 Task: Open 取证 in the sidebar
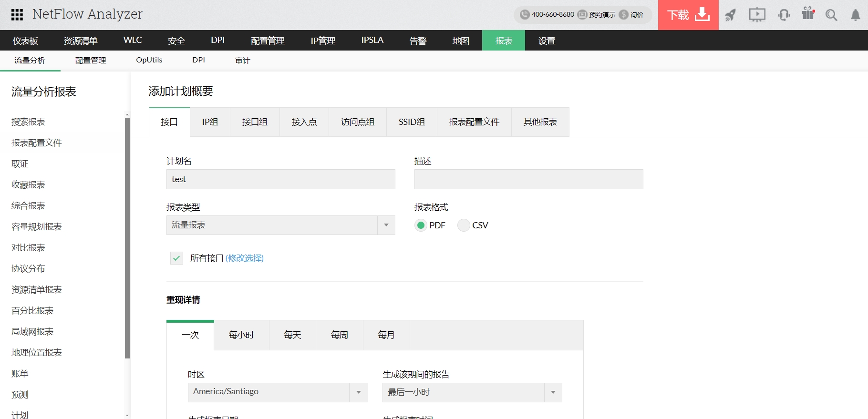coord(20,164)
